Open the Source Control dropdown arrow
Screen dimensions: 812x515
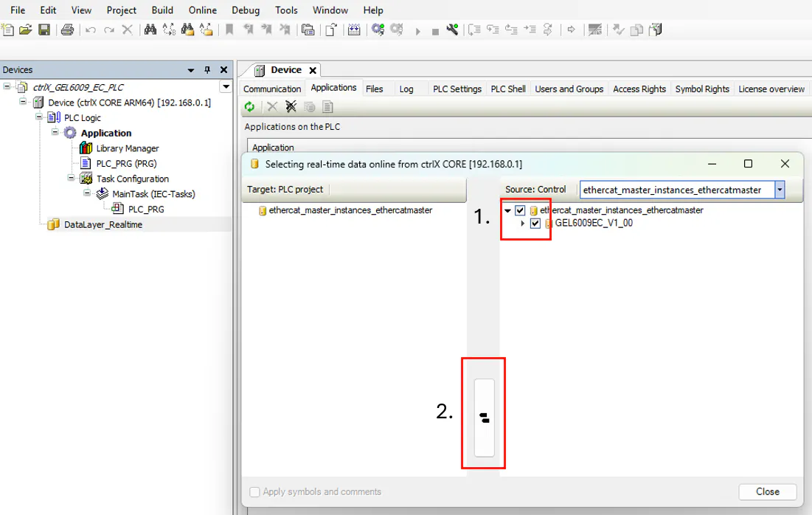pyautogui.click(x=780, y=190)
